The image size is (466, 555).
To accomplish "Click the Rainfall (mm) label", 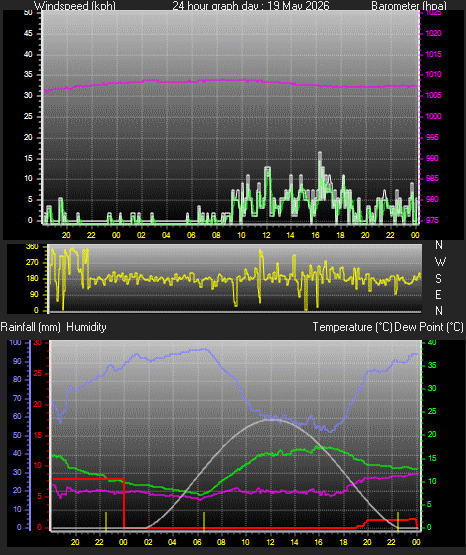I will click(30, 327).
